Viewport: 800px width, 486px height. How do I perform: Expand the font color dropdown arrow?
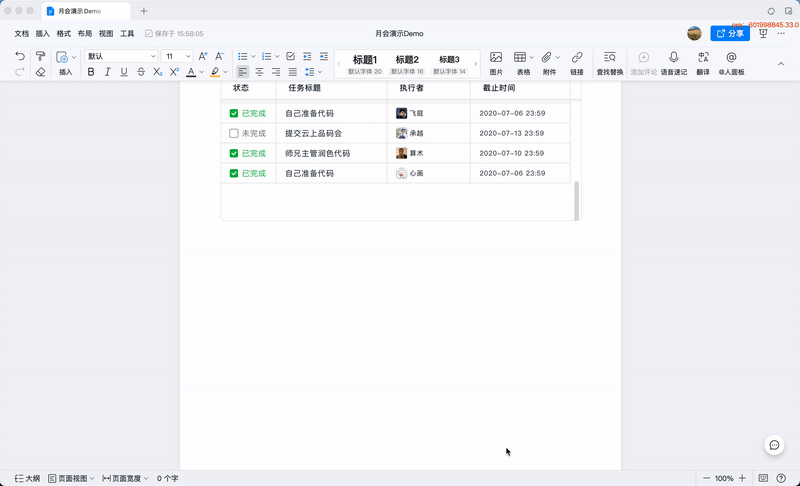click(202, 72)
